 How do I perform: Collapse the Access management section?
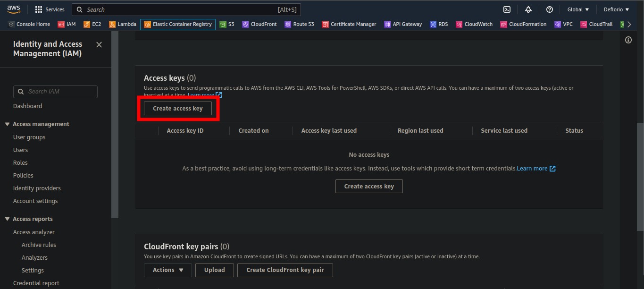point(8,124)
